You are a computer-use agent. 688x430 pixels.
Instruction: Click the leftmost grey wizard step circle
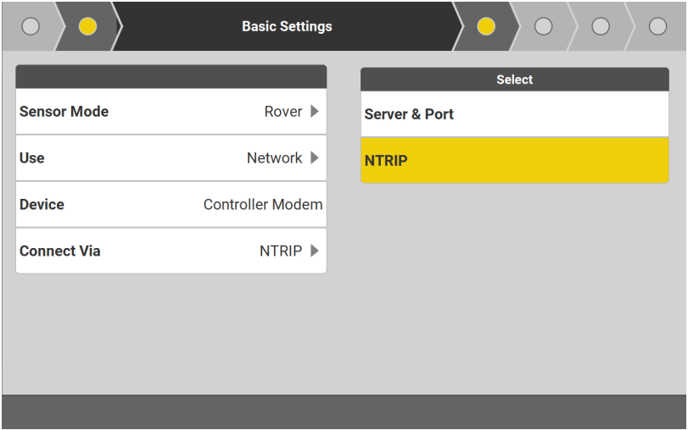tap(30, 27)
